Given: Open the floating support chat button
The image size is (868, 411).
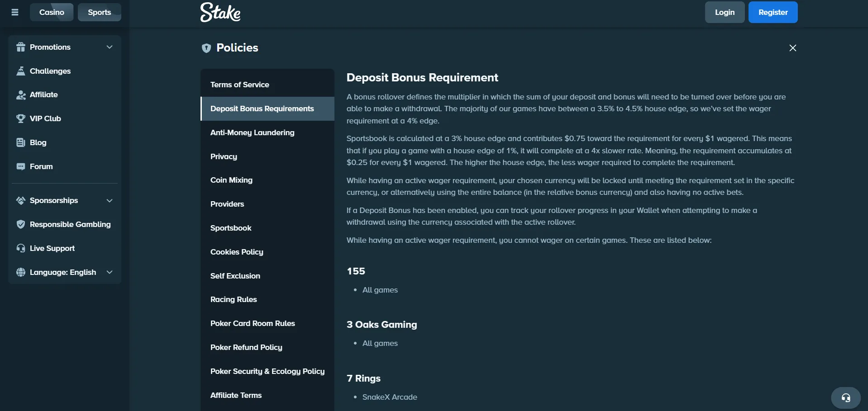Looking at the screenshot, I should coord(846,398).
